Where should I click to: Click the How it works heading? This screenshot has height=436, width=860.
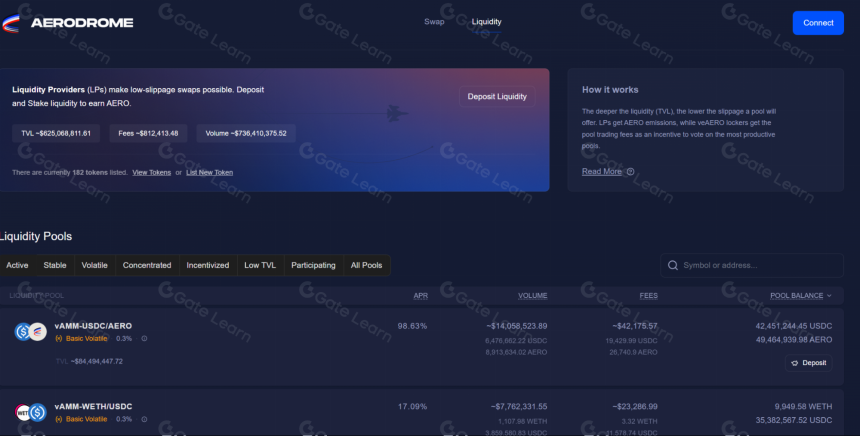610,89
